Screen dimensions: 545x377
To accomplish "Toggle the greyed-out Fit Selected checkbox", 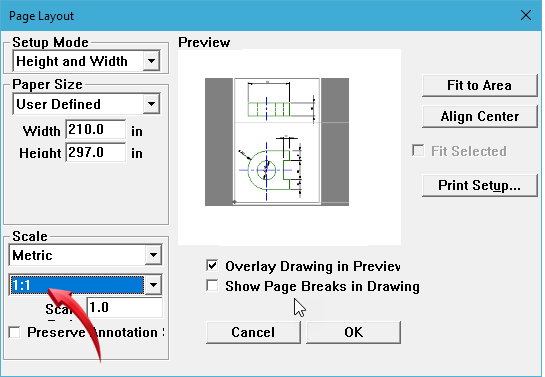I will point(418,151).
